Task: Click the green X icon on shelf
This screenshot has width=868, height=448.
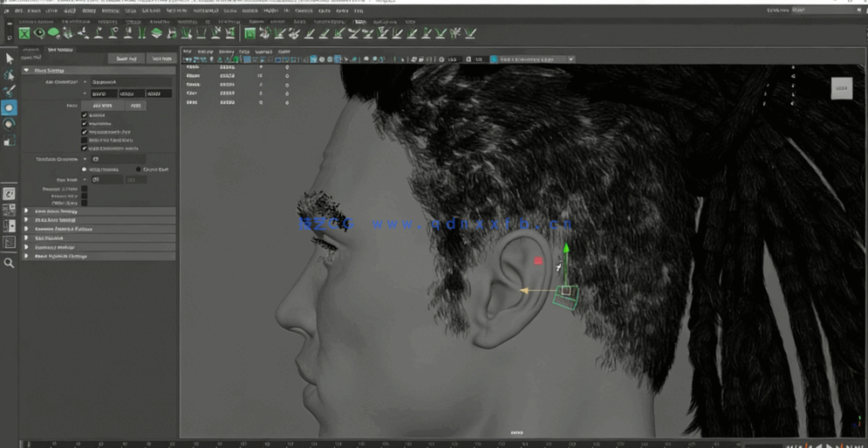Action: click(24, 33)
